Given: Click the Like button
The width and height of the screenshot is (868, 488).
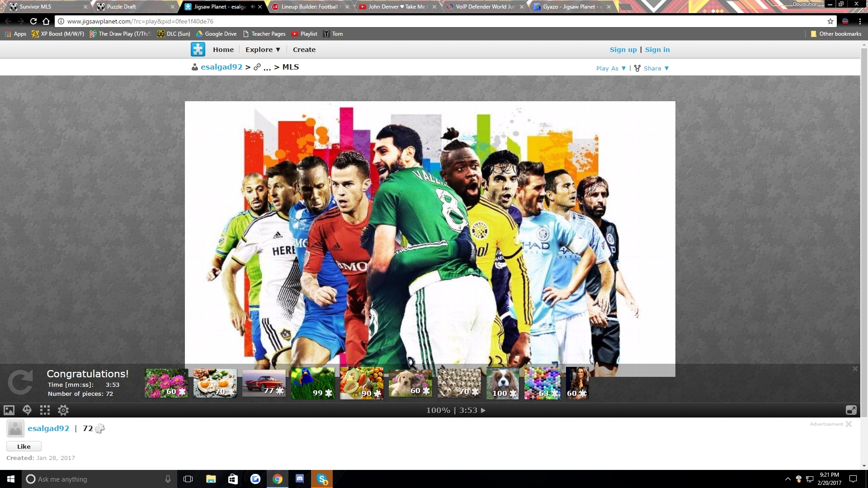Looking at the screenshot, I should pos(24,446).
